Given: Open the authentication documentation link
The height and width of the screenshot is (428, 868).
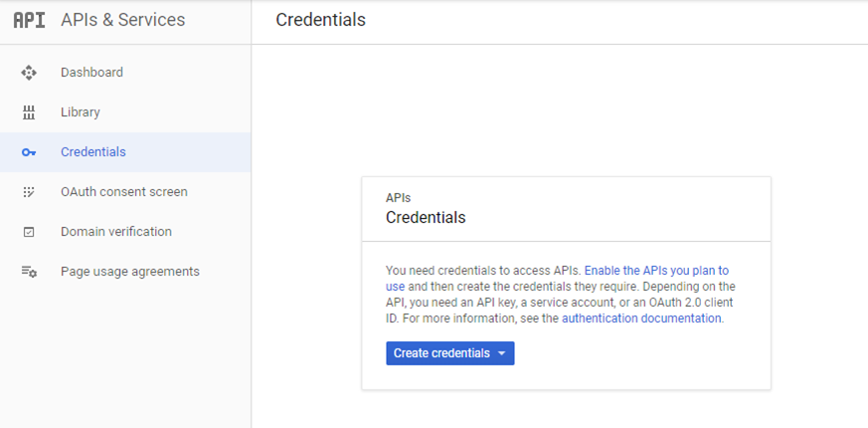Looking at the screenshot, I should (641, 319).
